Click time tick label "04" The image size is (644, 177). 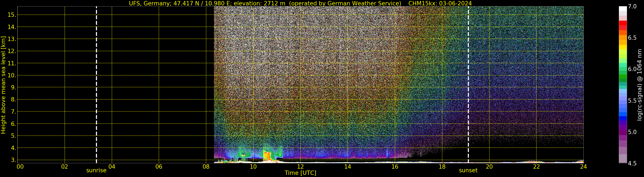pos(112,167)
